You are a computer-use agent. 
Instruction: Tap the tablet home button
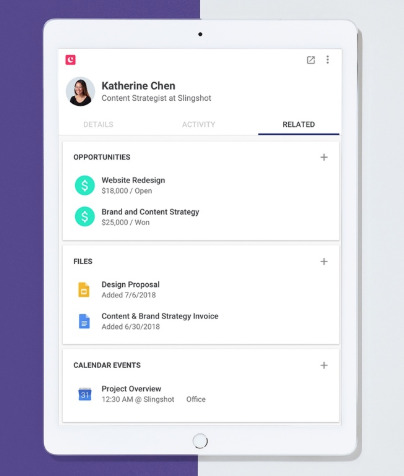coord(200,441)
